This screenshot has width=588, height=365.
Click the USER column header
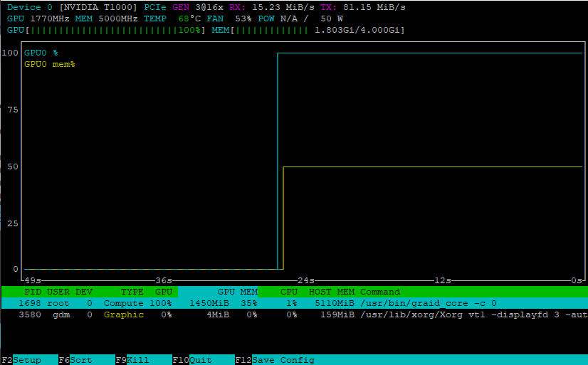(x=58, y=292)
